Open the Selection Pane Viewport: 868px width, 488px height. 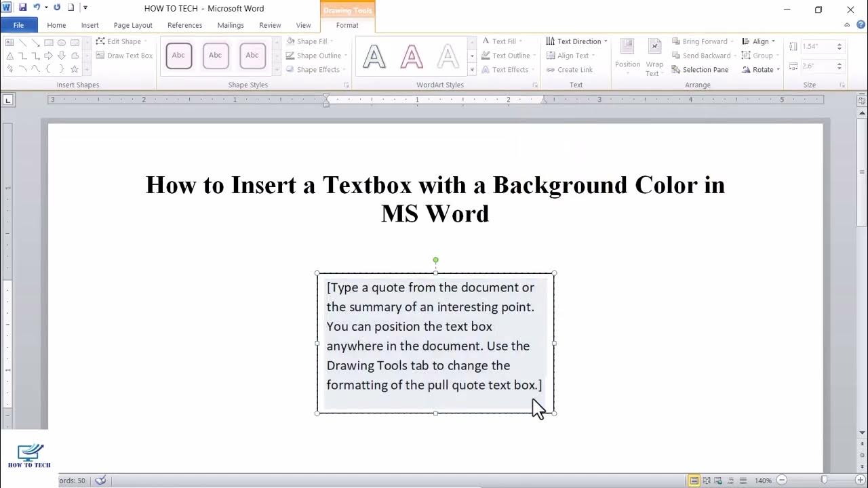pos(700,70)
